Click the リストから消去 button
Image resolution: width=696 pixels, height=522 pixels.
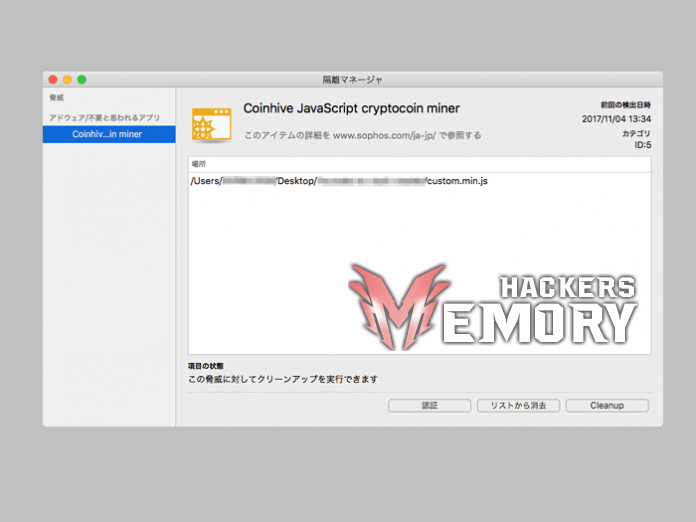pyautogui.click(x=518, y=405)
